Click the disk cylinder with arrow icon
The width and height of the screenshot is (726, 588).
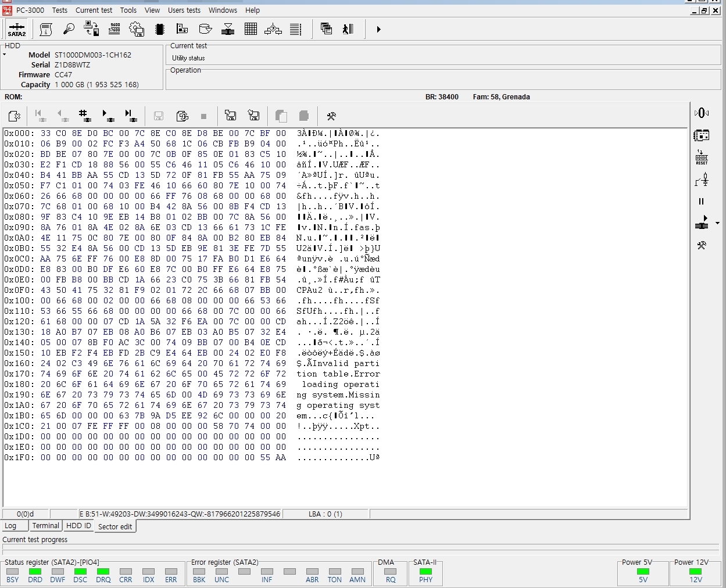coord(205,29)
